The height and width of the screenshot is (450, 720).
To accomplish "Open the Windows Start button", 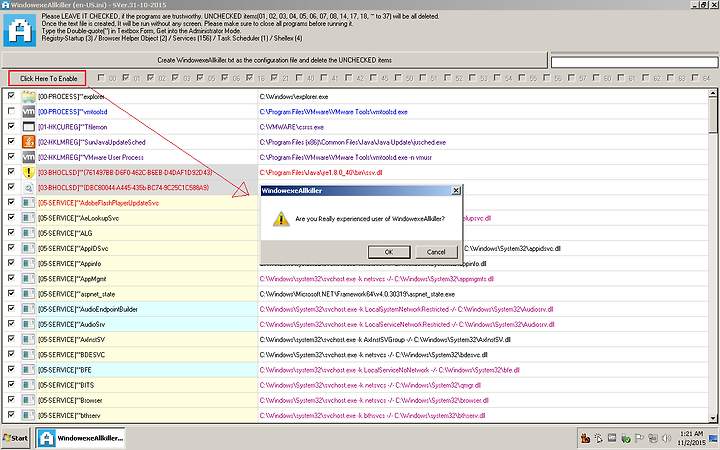I will coord(16,438).
